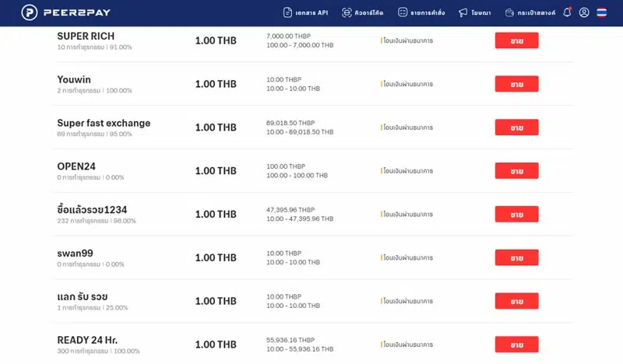Click the bank transfer label in Youwin row
This screenshot has height=364, width=623.
pos(407,84)
